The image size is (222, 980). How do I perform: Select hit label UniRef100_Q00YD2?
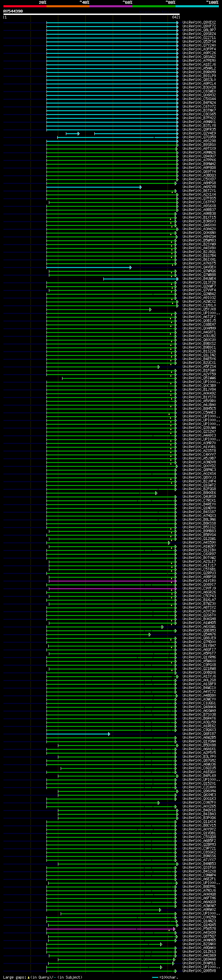(x=199, y=466)
